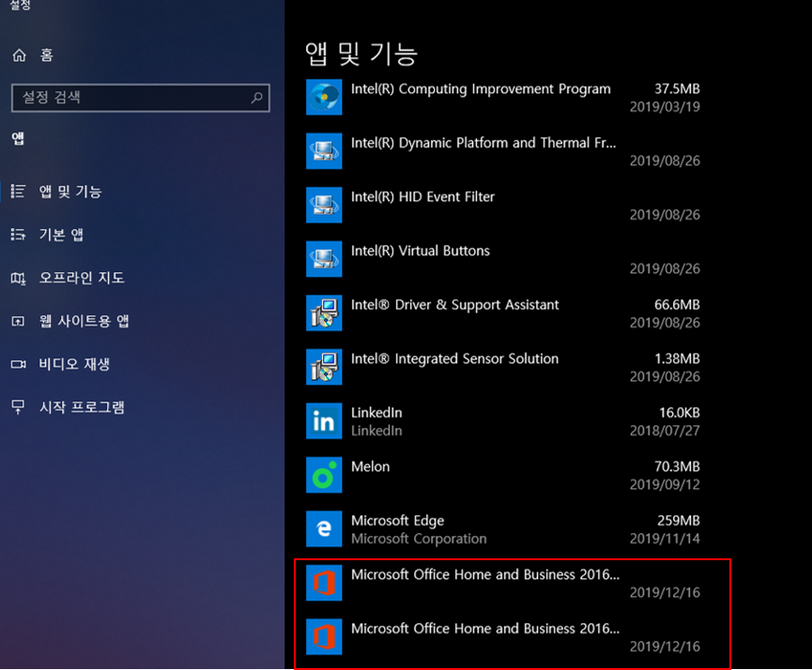
Task: Select Intel(R) Virtual Buttons name
Action: pos(421,251)
